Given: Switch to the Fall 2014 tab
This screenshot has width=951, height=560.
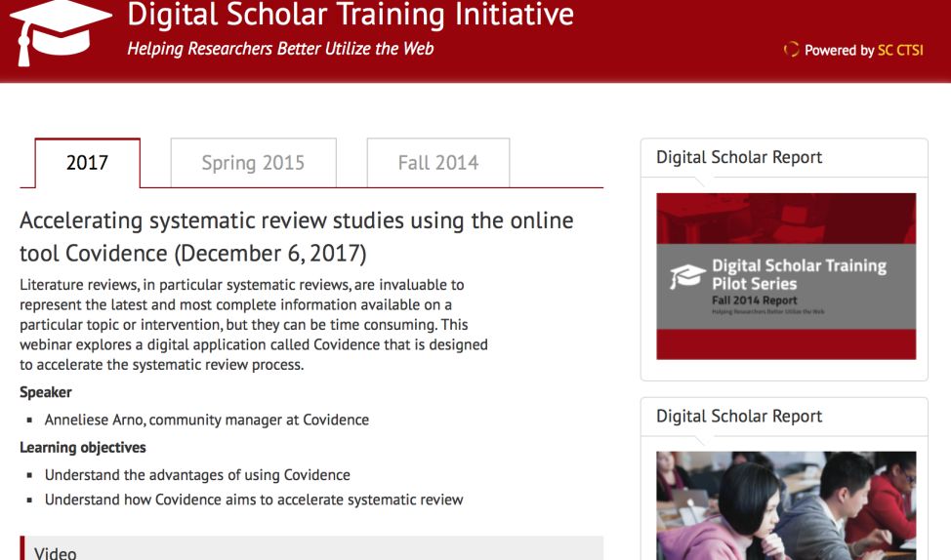Looking at the screenshot, I should point(437,162).
